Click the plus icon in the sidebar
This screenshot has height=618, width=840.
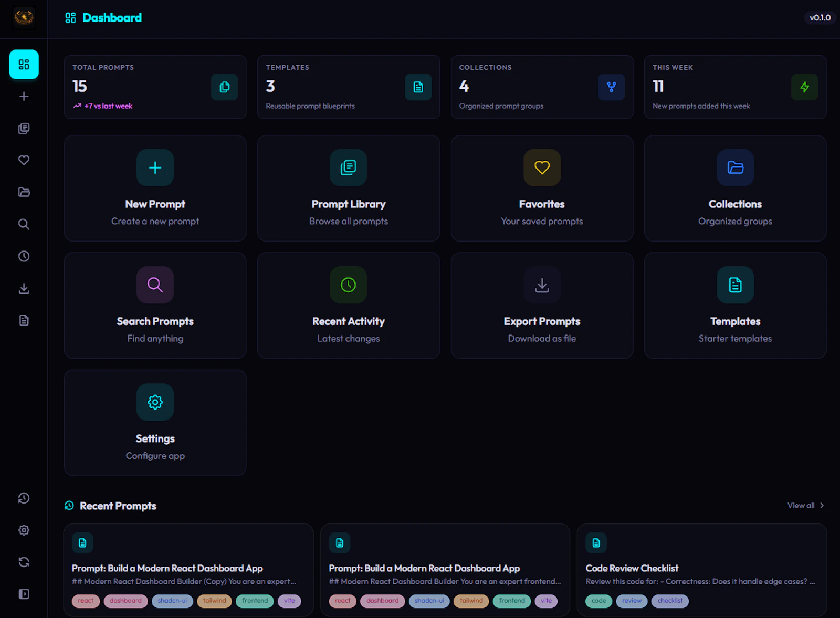click(24, 97)
